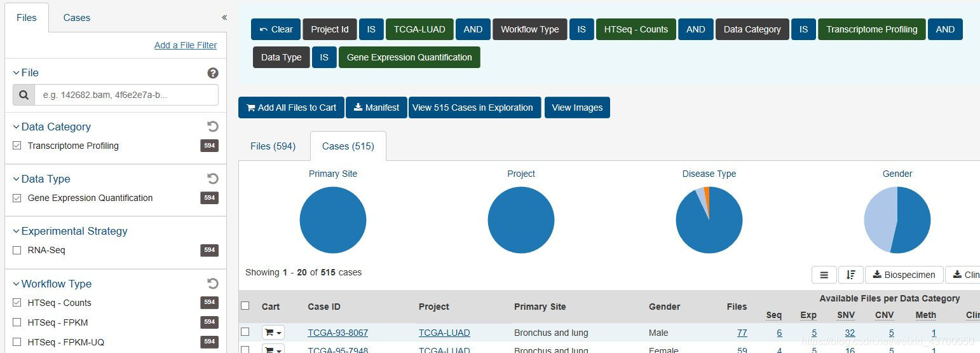Click the Project Id query field
The width and height of the screenshot is (980, 353).
point(330,29)
